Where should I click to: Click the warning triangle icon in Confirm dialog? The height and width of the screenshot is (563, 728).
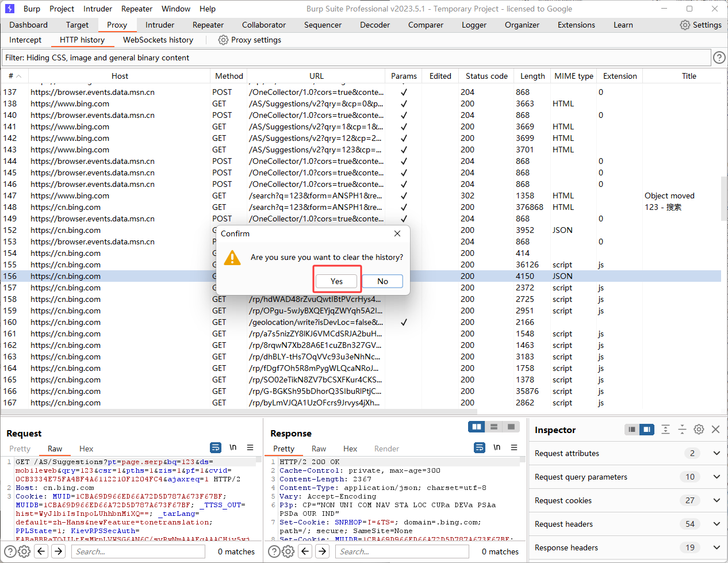[x=232, y=258]
